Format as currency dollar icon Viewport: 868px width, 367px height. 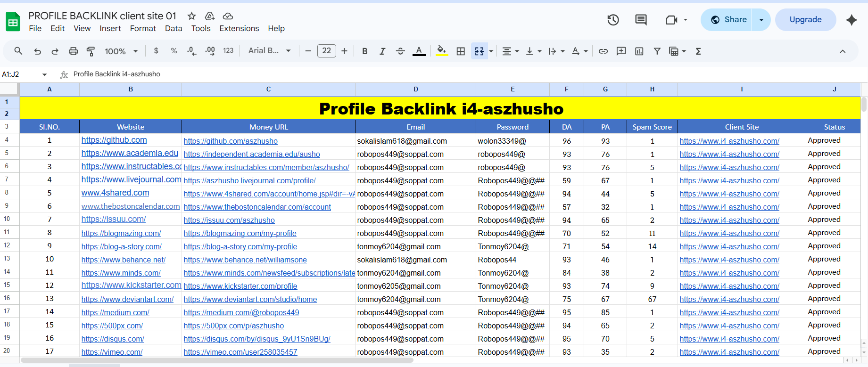[x=156, y=51]
